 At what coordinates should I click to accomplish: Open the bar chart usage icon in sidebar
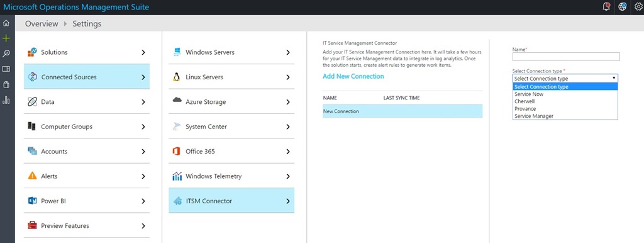point(6,100)
